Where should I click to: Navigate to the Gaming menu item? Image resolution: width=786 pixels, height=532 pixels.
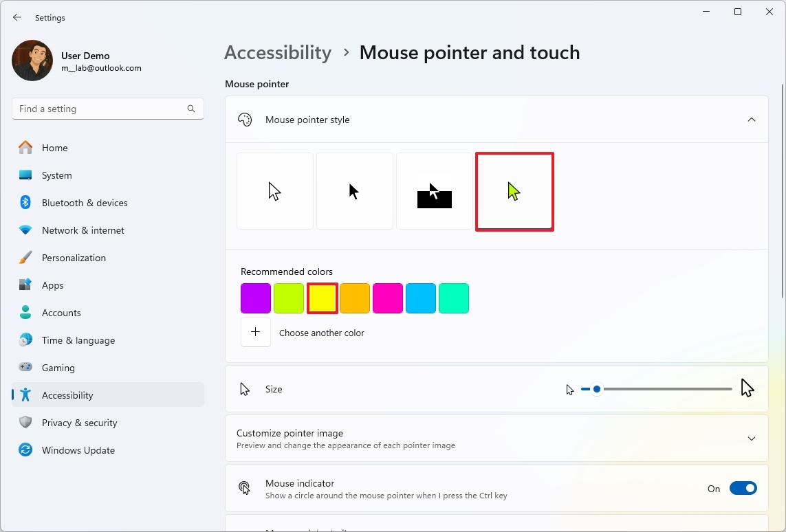(x=58, y=368)
